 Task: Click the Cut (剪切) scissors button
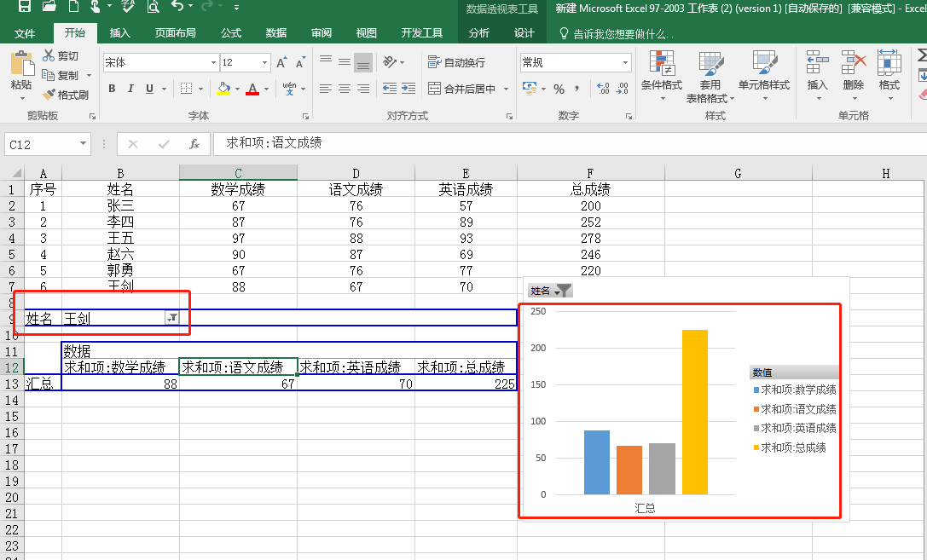tap(61, 55)
